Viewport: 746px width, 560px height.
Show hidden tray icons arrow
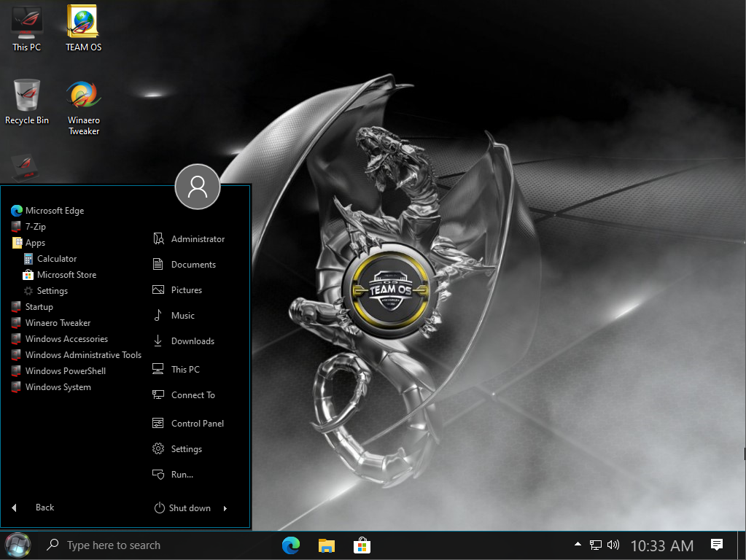578,544
